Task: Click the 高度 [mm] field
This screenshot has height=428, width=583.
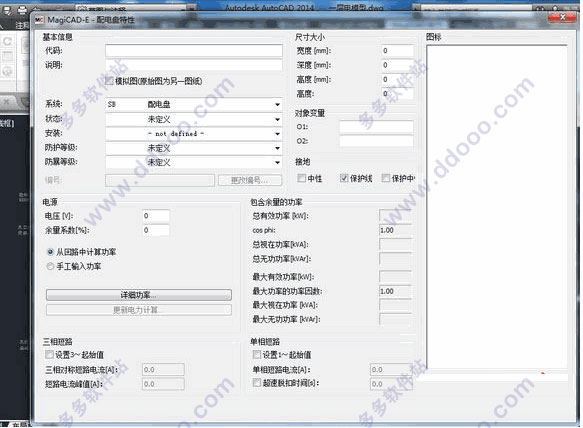Action: click(x=397, y=79)
